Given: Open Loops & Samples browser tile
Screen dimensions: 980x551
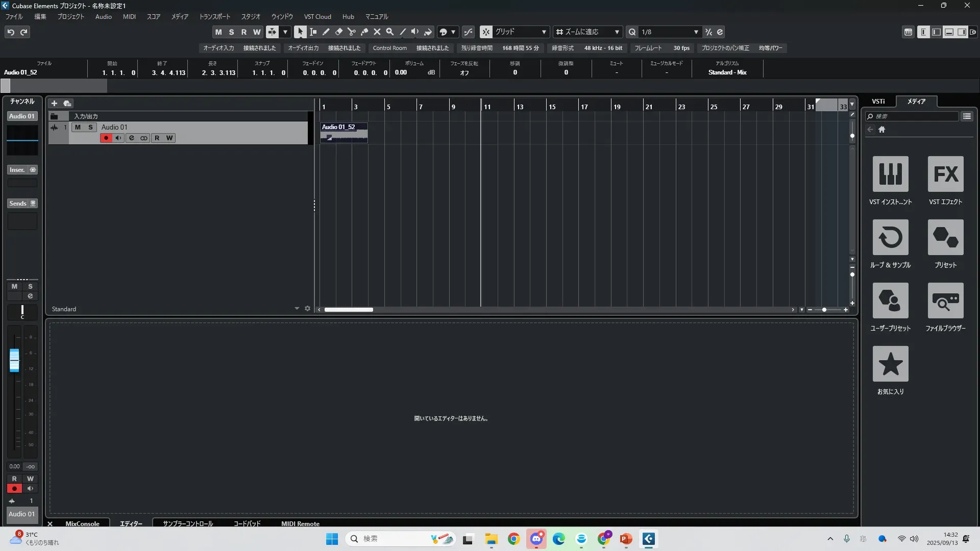Looking at the screenshot, I should tap(890, 238).
